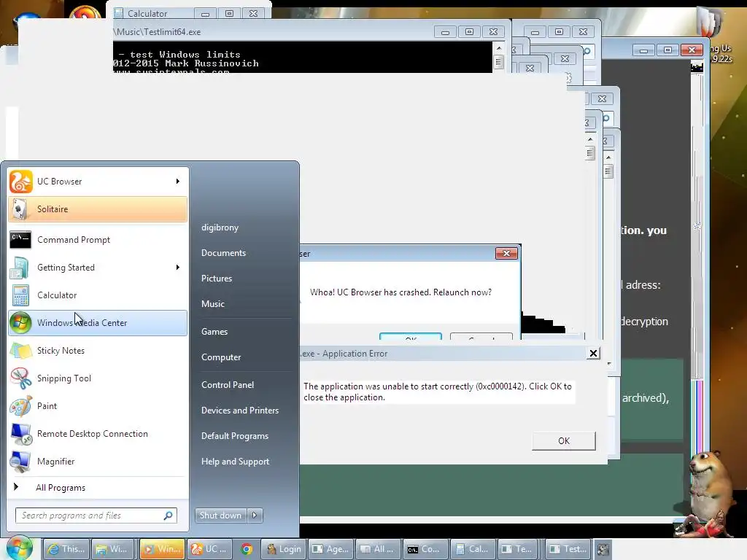Open Devices and Printers
This screenshot has width=747, height=560.
[x=240, y=411]
